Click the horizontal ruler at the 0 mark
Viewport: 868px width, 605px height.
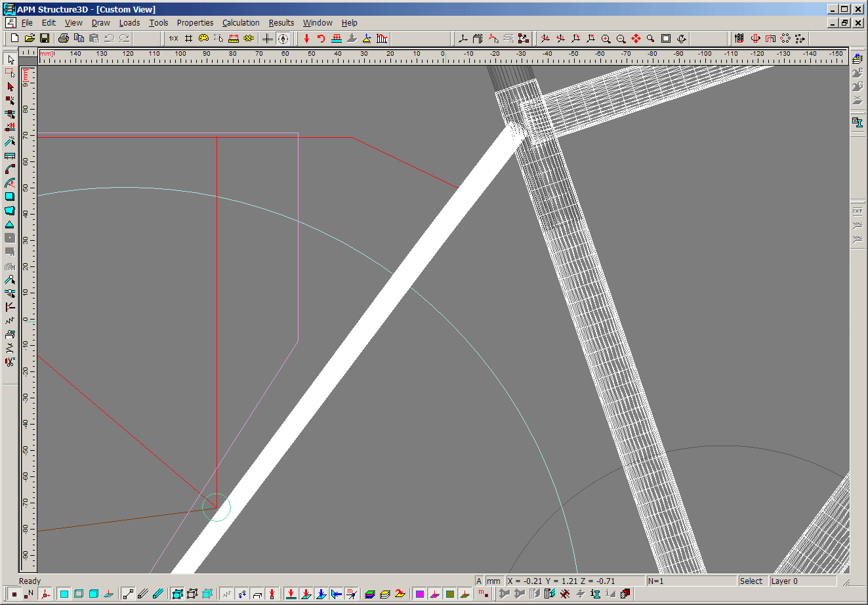[x=443, y=56]
